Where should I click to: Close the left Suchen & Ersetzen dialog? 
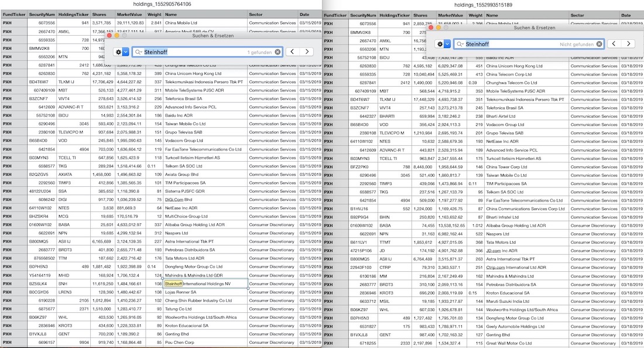click(x=109, y=36)
